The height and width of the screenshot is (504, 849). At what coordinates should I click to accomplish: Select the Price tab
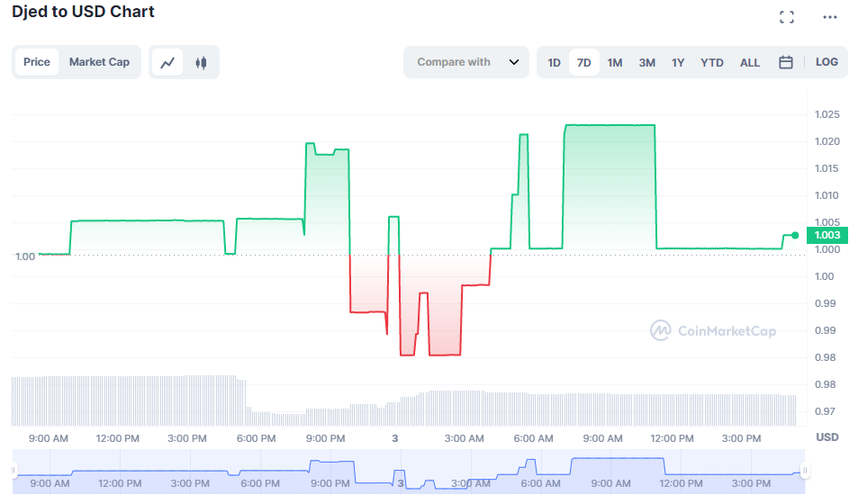click(36, 62)
